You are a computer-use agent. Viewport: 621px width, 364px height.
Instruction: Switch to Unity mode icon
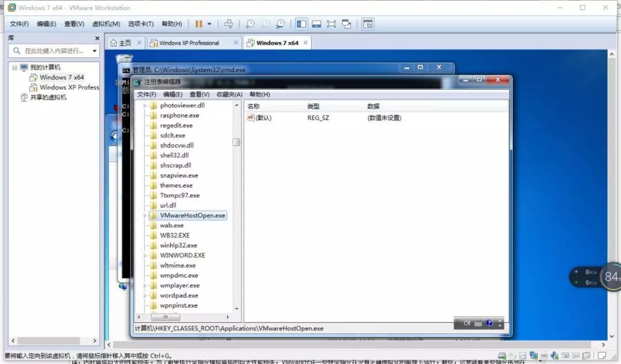click(x=347, y=24)
